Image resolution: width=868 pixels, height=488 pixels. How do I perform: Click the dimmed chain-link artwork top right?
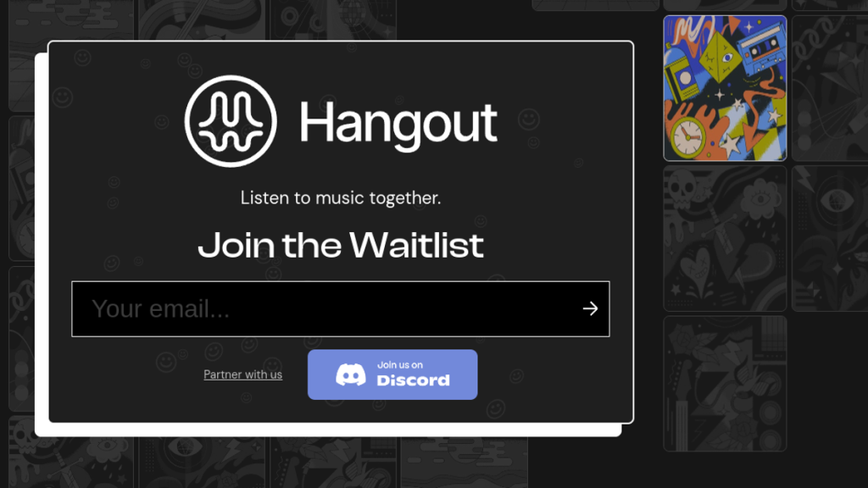tap(830, 88)
